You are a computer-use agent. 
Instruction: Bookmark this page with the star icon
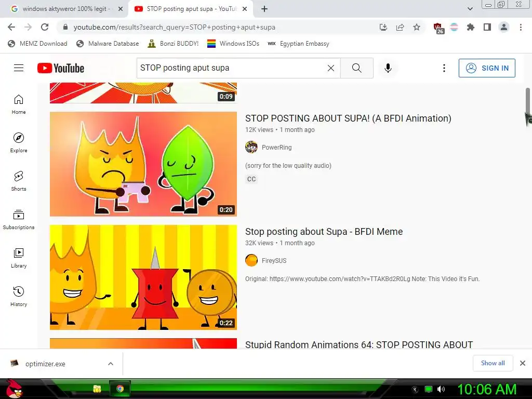click(x=417, y=27)
